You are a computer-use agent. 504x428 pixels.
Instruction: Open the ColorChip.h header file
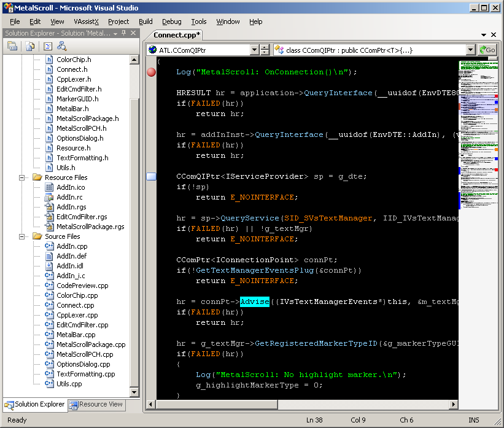pos(74,60)
